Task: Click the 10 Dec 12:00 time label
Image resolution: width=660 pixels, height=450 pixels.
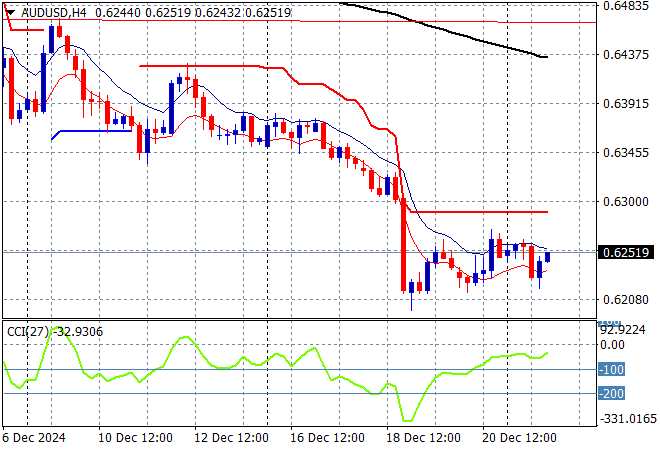Action: [x=136, y=438]
